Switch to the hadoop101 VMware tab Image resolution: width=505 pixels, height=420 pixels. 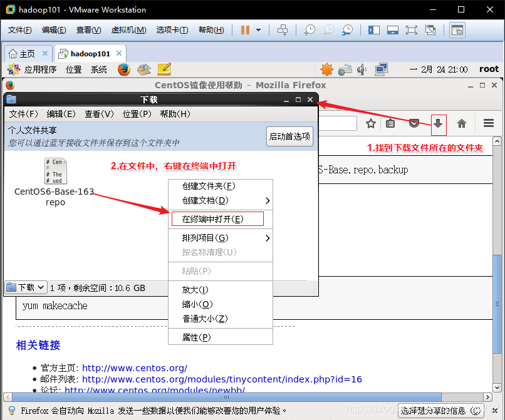coord(90,54)
